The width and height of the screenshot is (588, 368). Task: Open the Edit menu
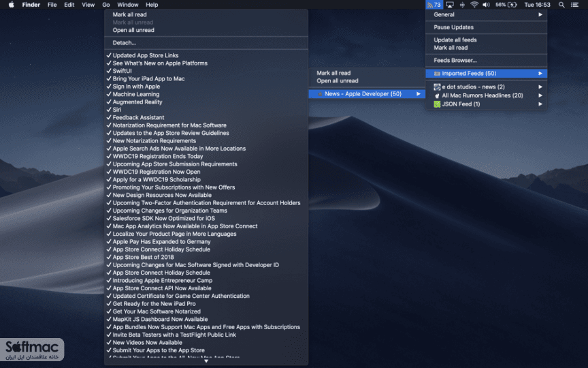tap(69, 5)
